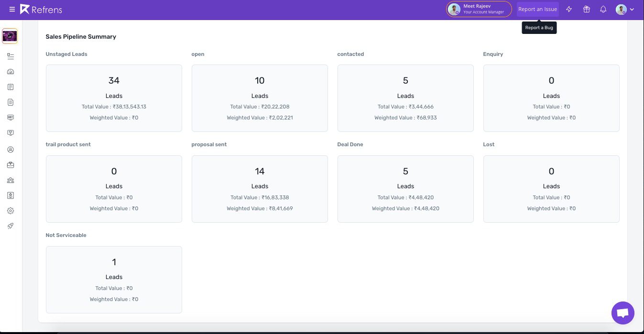This screenshot has height=334, width=644.
Task: Open the chat support bubble
Action: (622, 313)
